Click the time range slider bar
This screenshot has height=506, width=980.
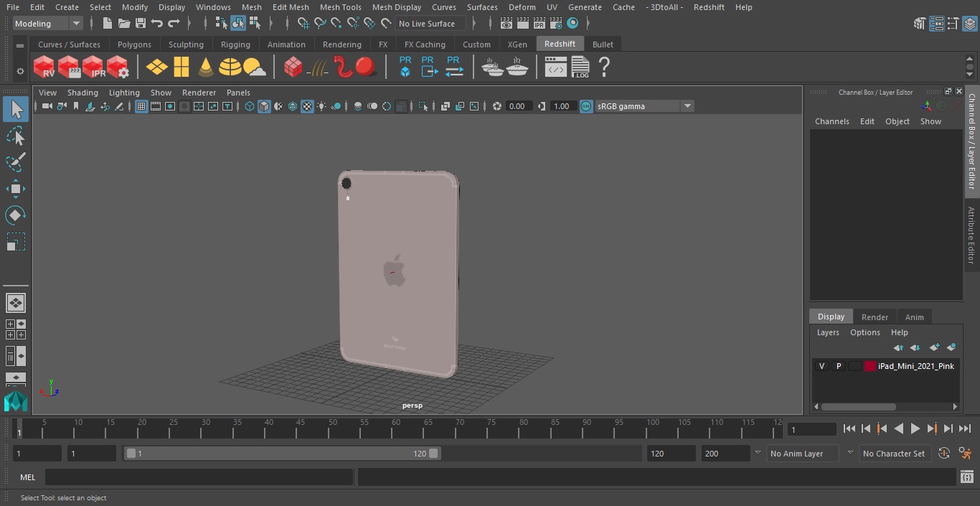coord(282,454)
